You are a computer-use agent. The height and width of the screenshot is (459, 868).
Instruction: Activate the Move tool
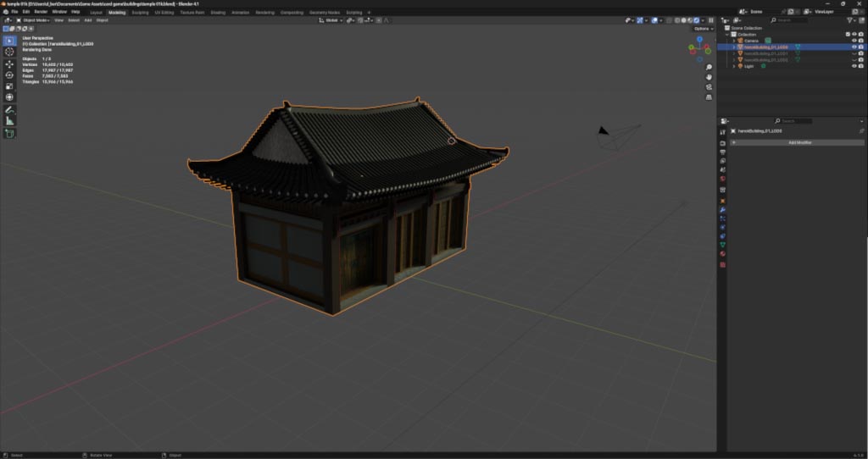click(x=9, y=64)
